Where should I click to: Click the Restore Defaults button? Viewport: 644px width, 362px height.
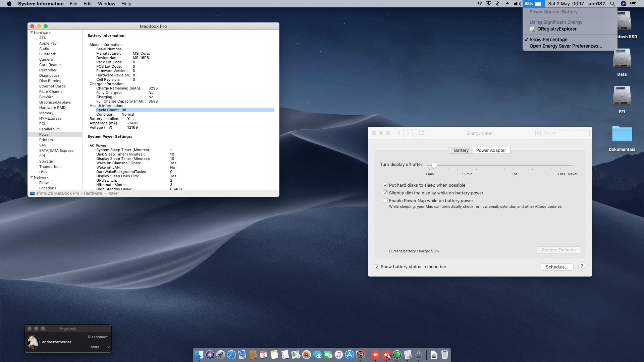[558, 250]
